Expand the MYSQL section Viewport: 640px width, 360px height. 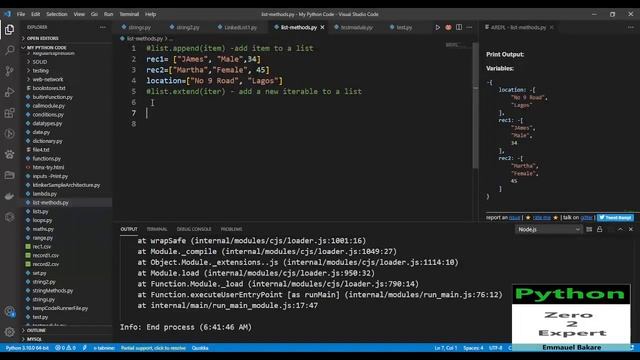34,339
